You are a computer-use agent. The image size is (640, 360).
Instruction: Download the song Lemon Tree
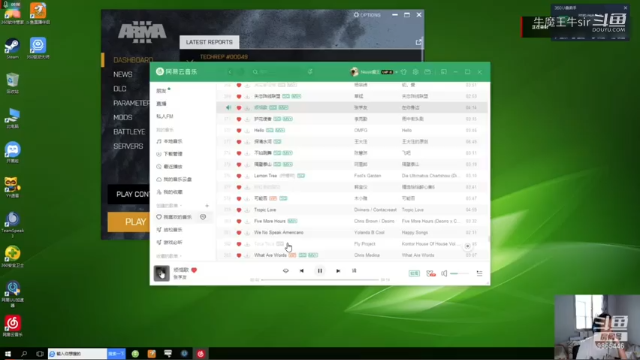(247, 176)
